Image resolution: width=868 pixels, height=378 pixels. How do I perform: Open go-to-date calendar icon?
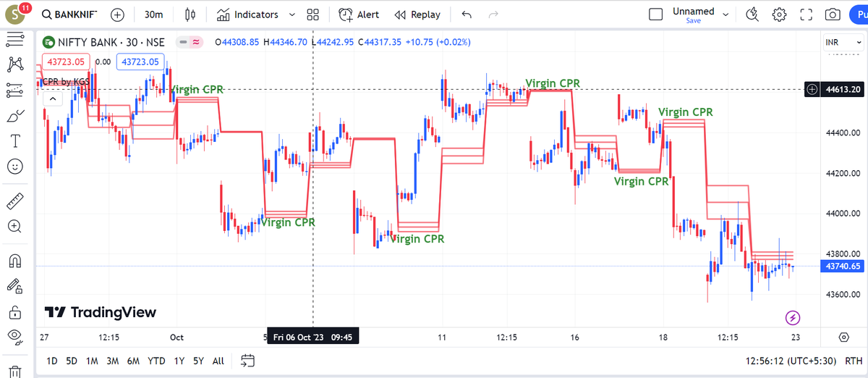point(247,361)
